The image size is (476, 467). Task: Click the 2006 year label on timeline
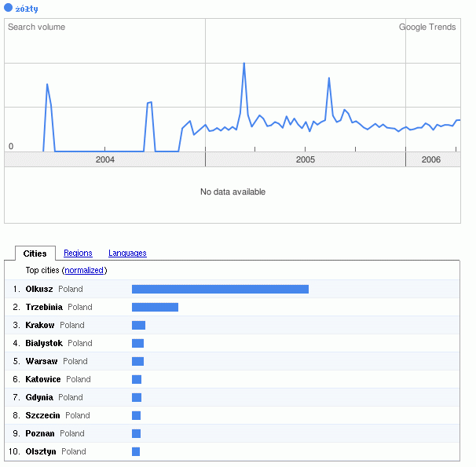[x=430, y=159]
